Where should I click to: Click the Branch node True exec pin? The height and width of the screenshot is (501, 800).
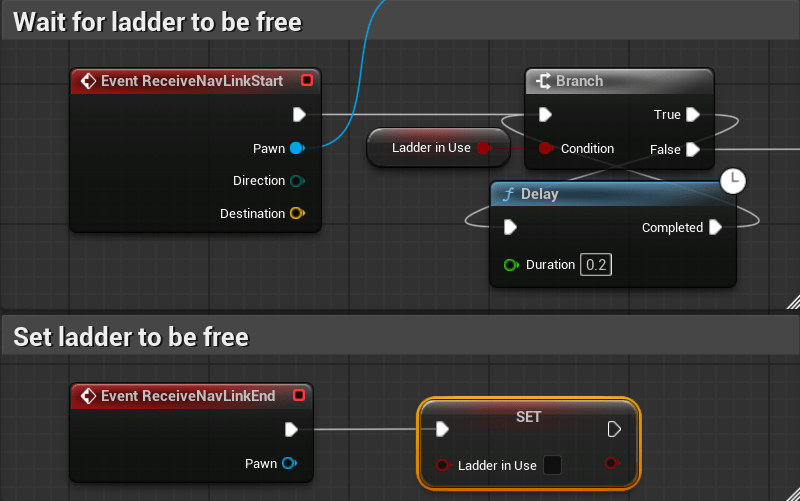click(x=693, y=115)
